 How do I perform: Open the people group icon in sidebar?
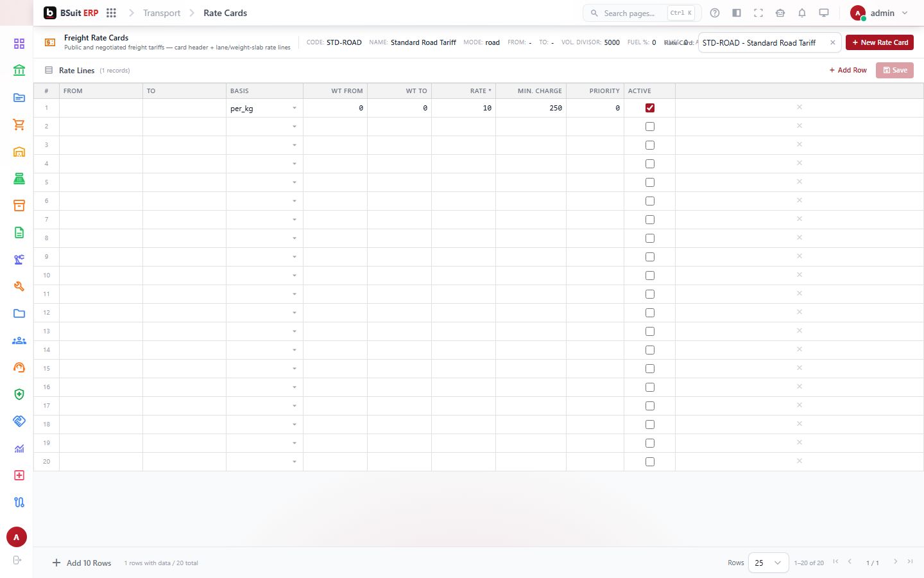point(19,340)
